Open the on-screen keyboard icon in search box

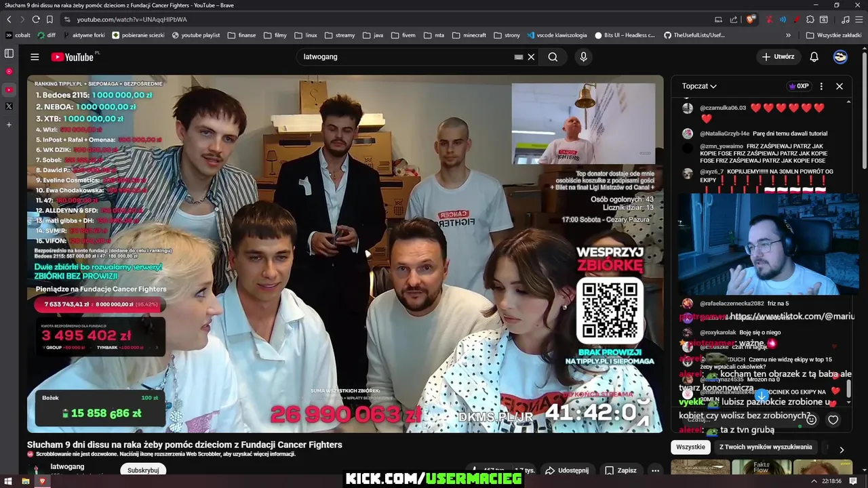tap(519, 57)
